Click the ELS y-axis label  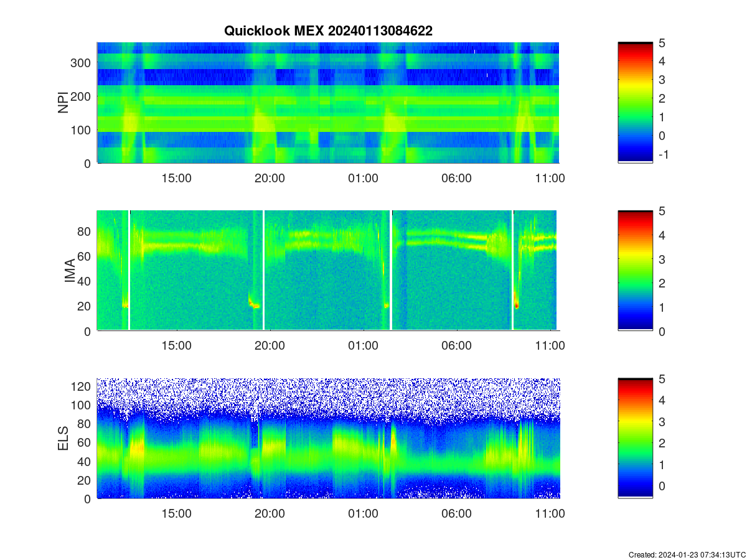coord(63,439)
